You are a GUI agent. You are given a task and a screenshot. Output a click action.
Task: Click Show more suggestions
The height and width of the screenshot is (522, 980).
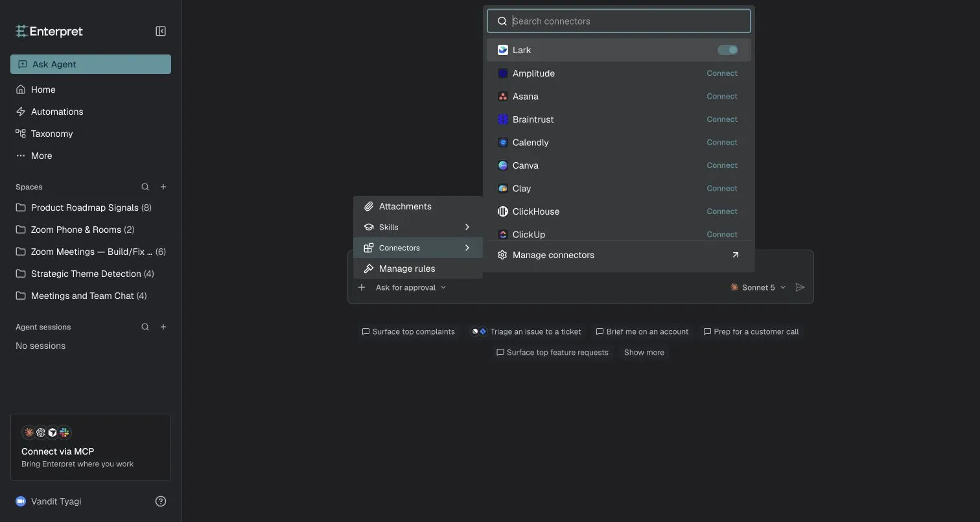click(644, 352)
